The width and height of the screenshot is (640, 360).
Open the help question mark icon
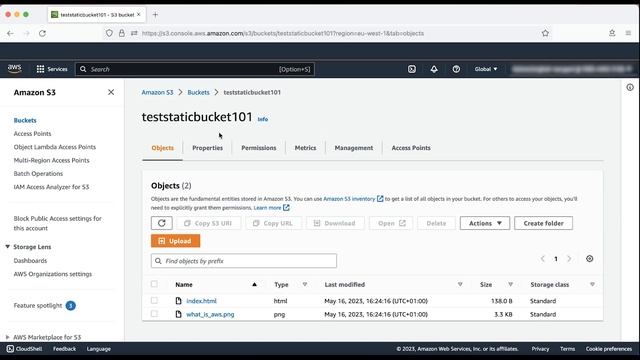pos(456,69)
